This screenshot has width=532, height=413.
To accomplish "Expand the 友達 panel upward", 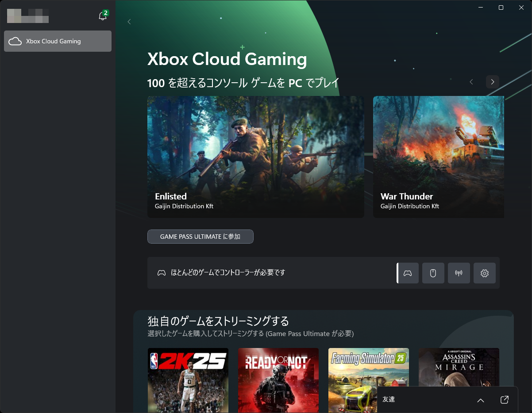I will click(x=480, y=399).
